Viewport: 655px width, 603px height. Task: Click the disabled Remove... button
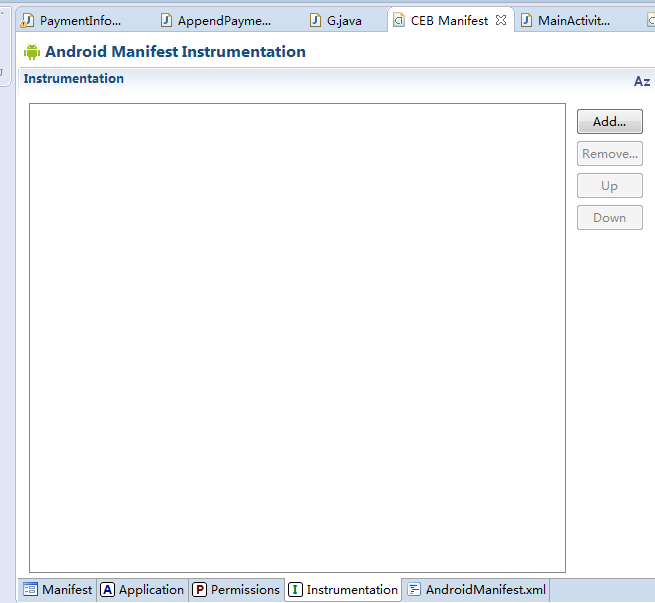[x=609, y=154]
